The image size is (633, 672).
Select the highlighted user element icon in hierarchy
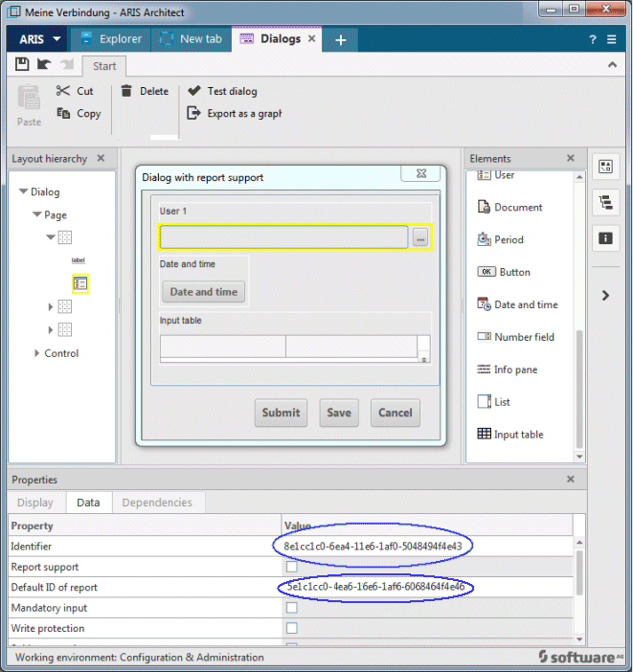pos(80,283)
